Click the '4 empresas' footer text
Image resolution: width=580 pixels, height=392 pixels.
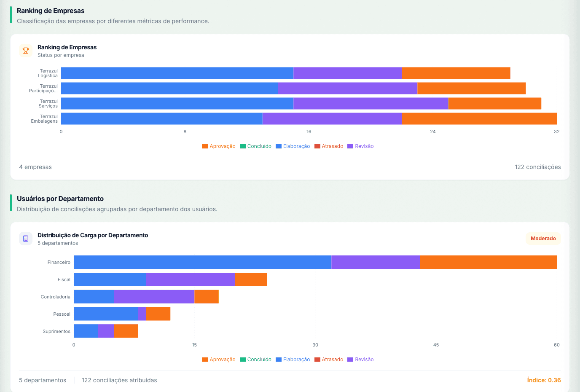coord(35,167)
